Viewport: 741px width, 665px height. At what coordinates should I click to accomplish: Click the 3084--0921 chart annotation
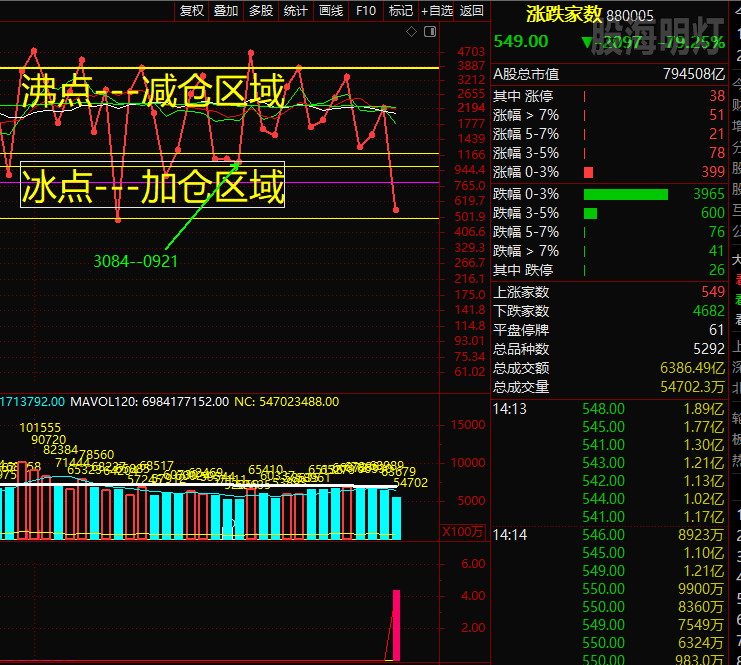tap(136, 261)
